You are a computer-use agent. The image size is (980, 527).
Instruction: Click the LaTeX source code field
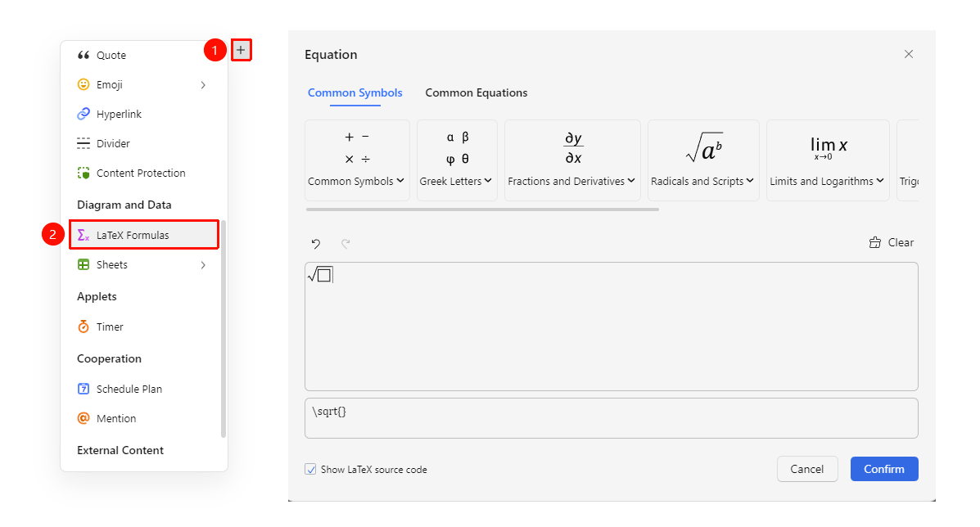click(x=612, y=418)
